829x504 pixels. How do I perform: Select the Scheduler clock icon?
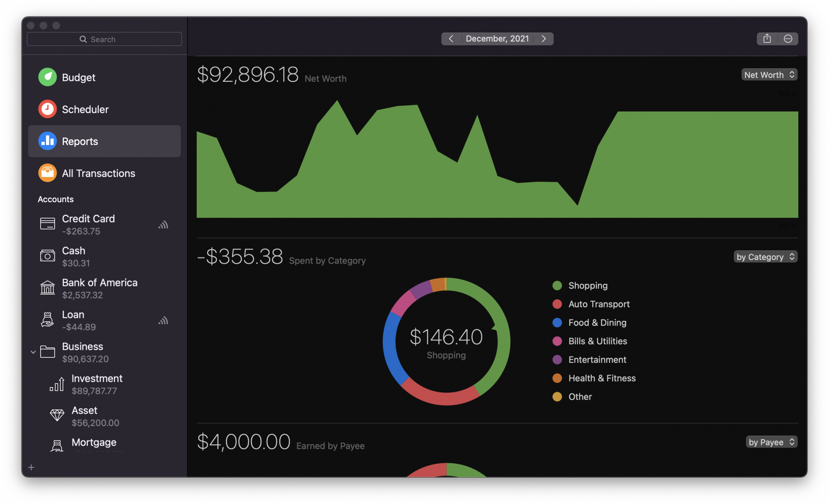[x=47, y=109]
